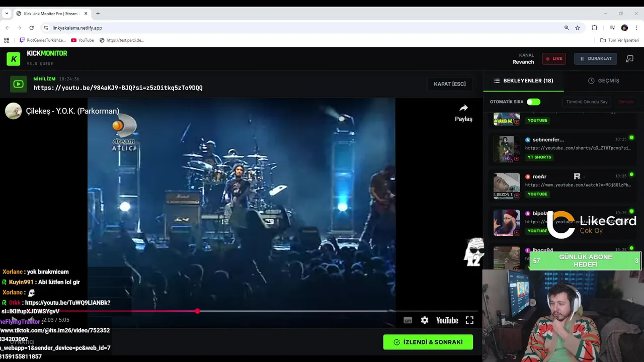Open a new browser tab
Screen dimensions: 644x362
[98, 14]
